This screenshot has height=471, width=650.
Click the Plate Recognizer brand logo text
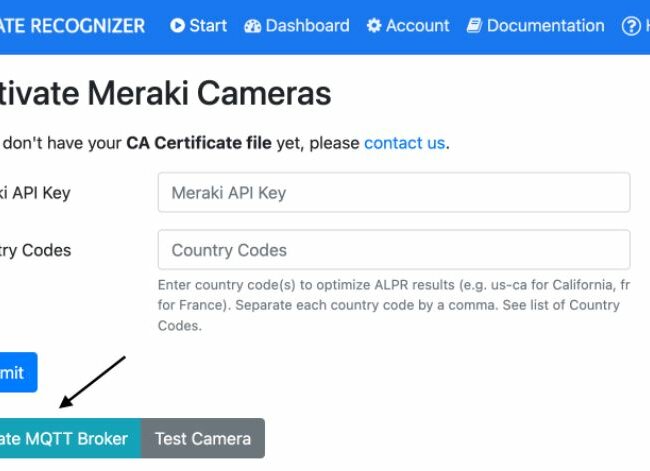(73, 26)
